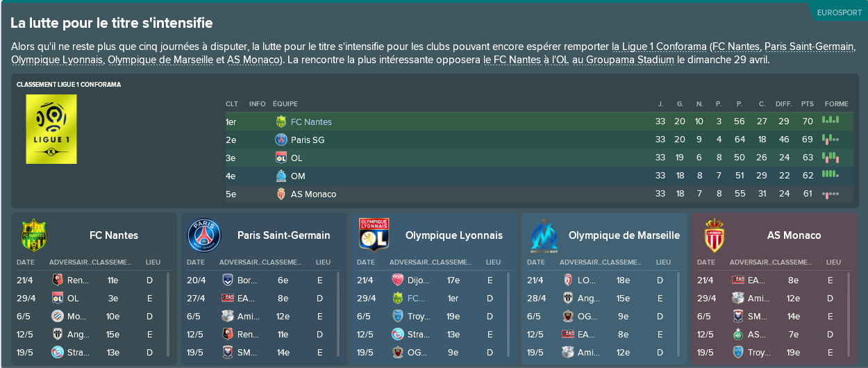
Task: Click AS Monaco badge in the league table
Action: [x=281, y=194]
